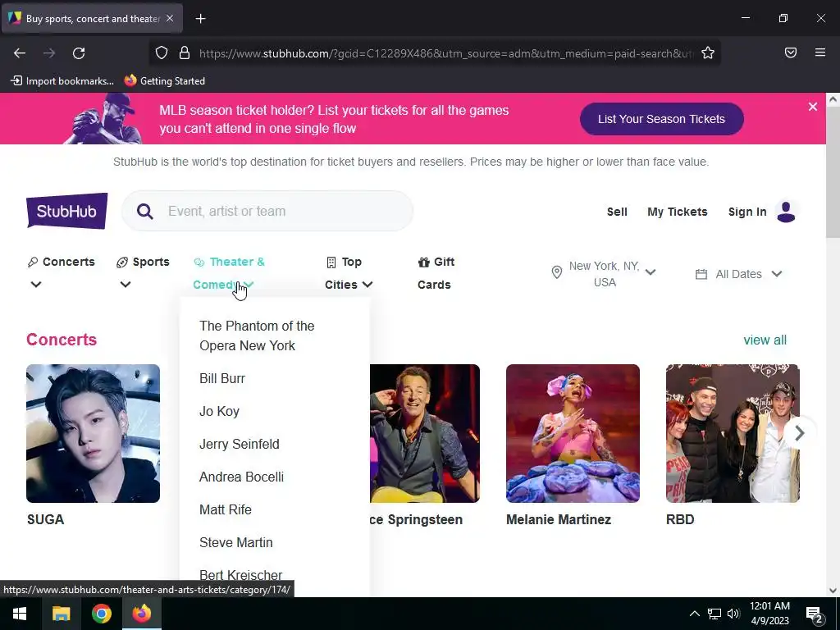
Task: Reload the current page
Action: click(x=79, y=53)
